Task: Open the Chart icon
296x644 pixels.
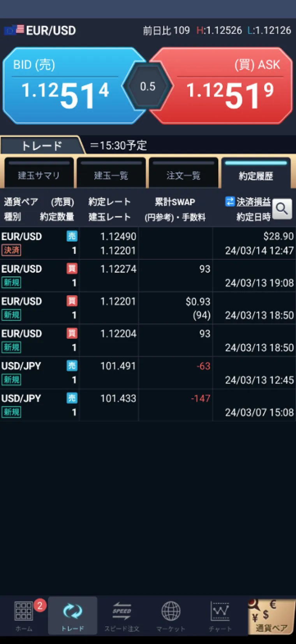Action: coord(220,611)
